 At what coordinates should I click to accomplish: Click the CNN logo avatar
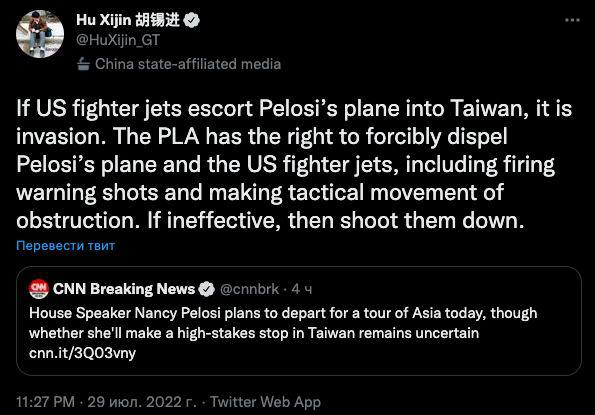point(39,289)
